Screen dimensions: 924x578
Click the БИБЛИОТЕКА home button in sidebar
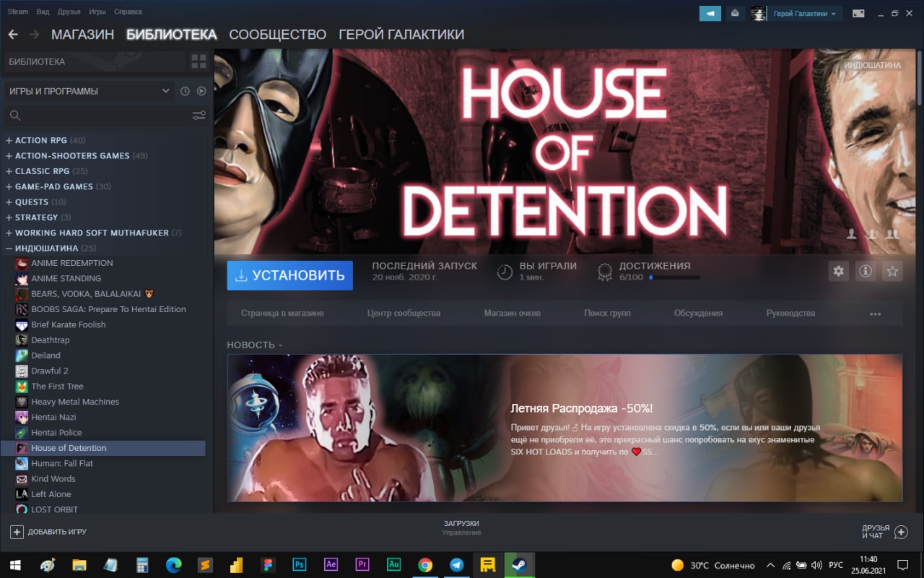pos(94,62)
